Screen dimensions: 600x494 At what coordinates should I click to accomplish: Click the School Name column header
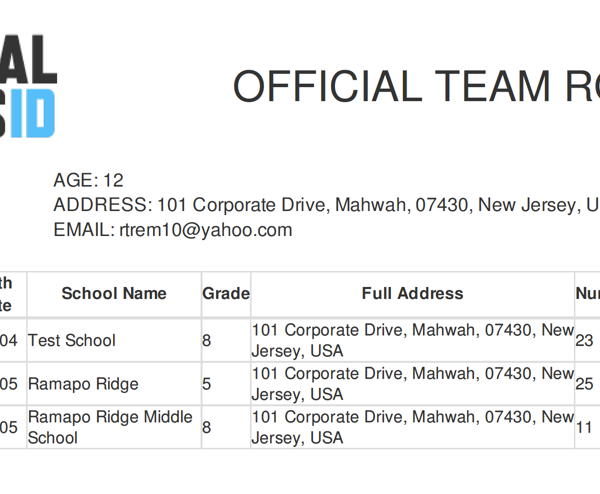[114, 294]
